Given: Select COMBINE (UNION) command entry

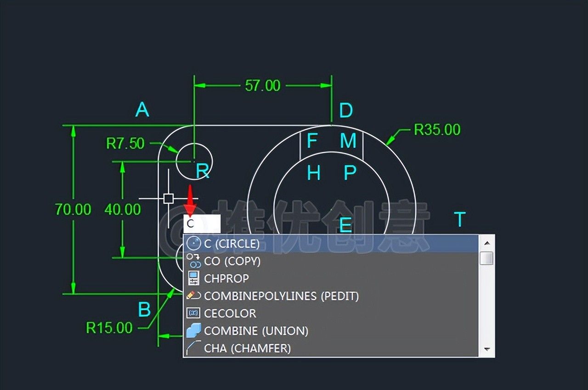Looking at the screenshot, I should tap(256, 331).
